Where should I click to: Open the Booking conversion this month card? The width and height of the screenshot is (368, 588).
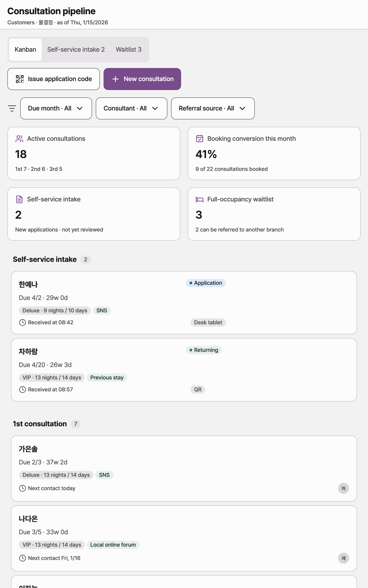tap(274, 153)
